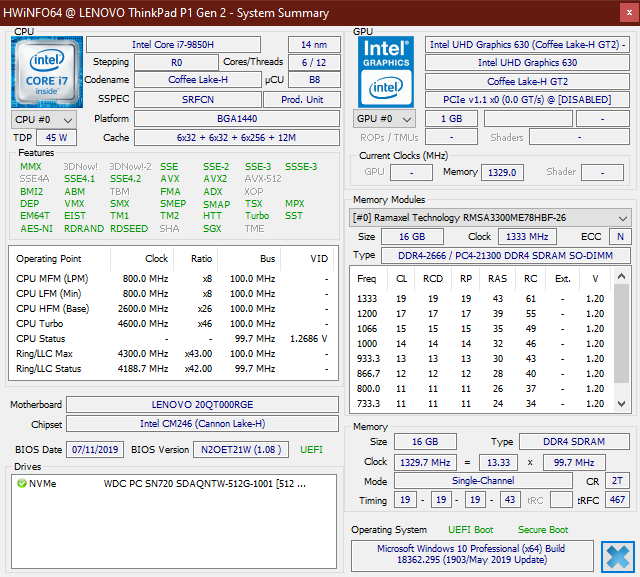Select the 1333 frequency timing row
Image resolution: width=640 pixels, height=577 pixels.
482,299
